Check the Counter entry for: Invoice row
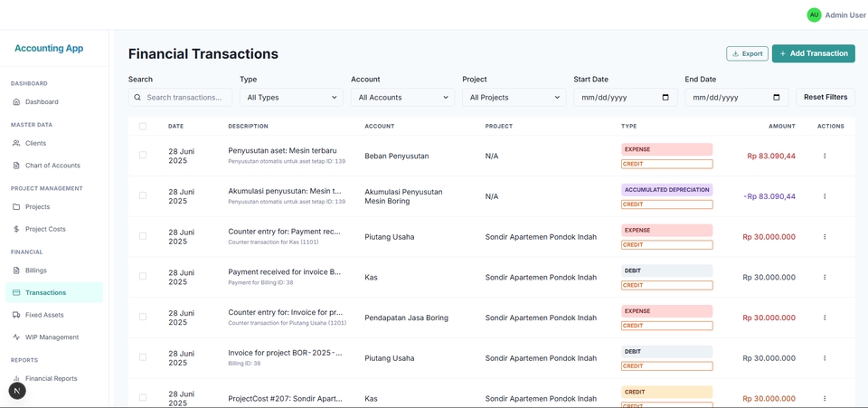This screenshot has height=408, width=868. pyautogui.click(x=143, y=317)
